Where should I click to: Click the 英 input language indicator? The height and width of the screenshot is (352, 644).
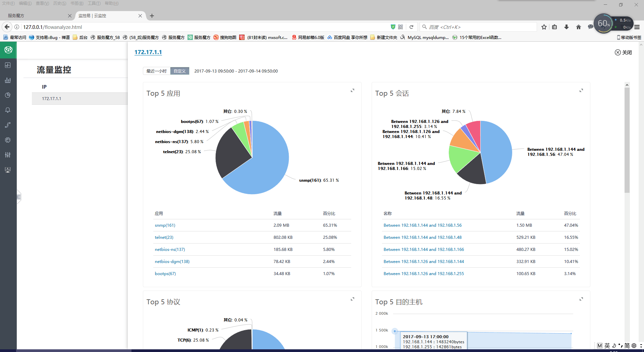pyautogui.click(x=607, y=346)
